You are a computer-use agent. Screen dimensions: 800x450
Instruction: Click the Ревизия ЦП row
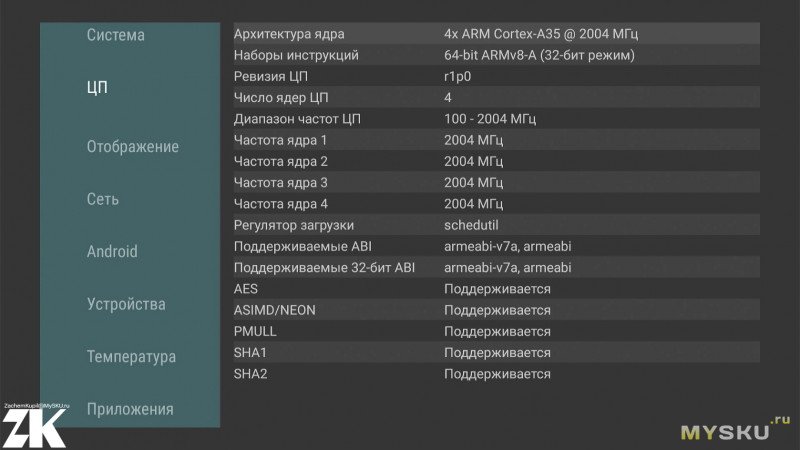[x=496, y=77]
